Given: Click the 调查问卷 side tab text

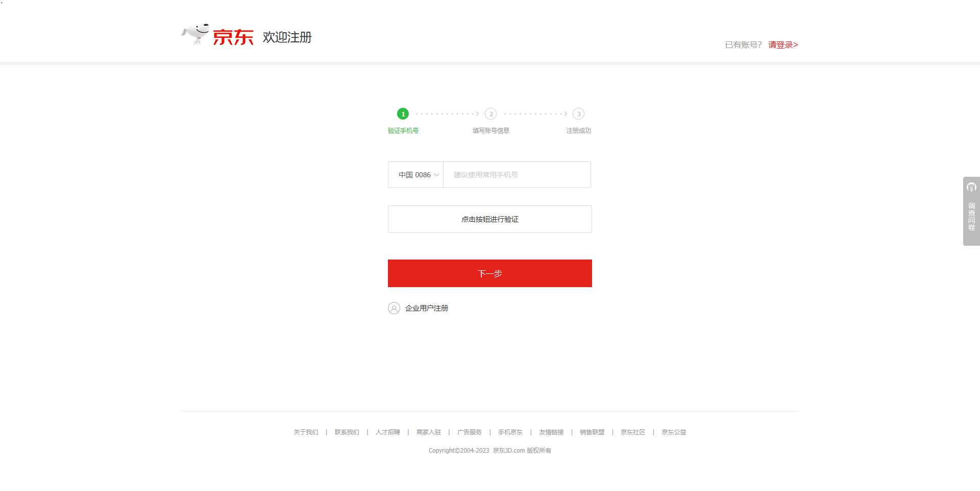Looking at the screenshot, I should point(971,217).
